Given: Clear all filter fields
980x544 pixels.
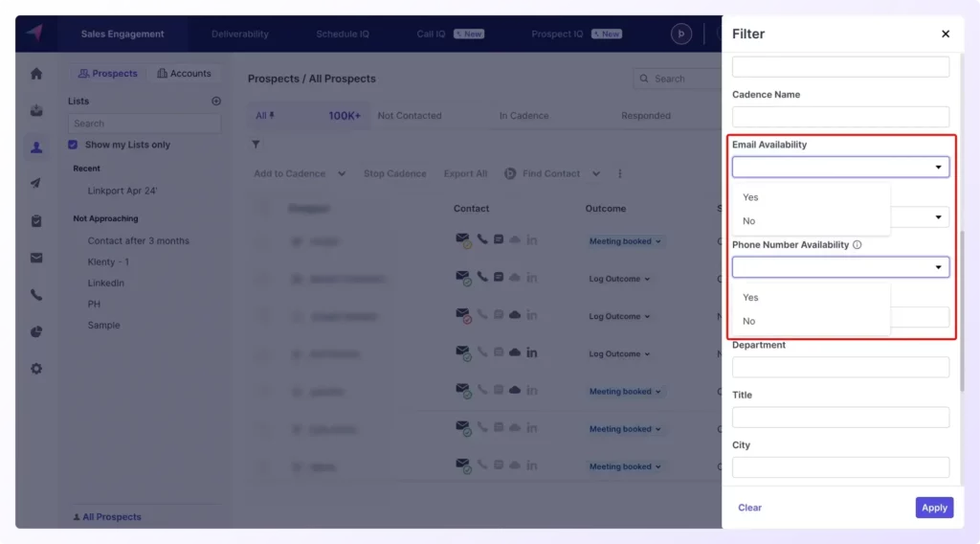Looking at the screenshot, I should pos(749,508).
